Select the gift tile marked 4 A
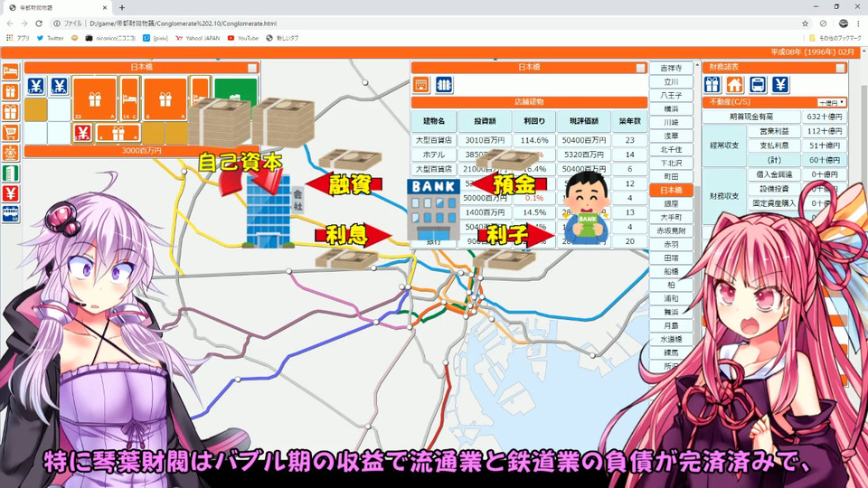Viewport: 868px width, 488px height. (x=118, y=133)
